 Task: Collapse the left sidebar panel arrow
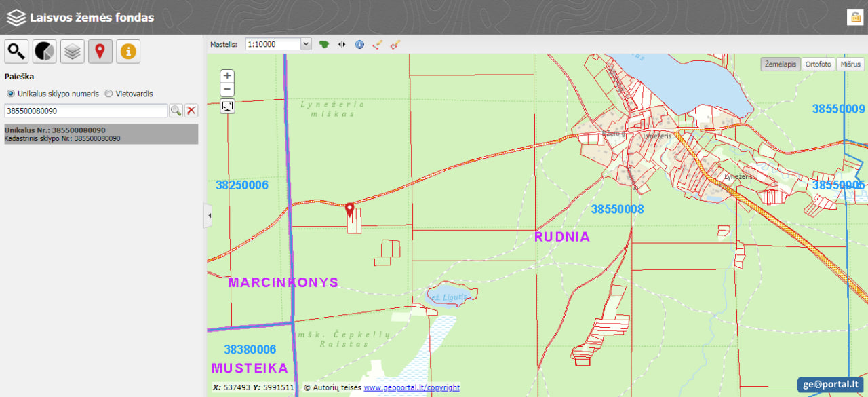(x=209, y=216)
